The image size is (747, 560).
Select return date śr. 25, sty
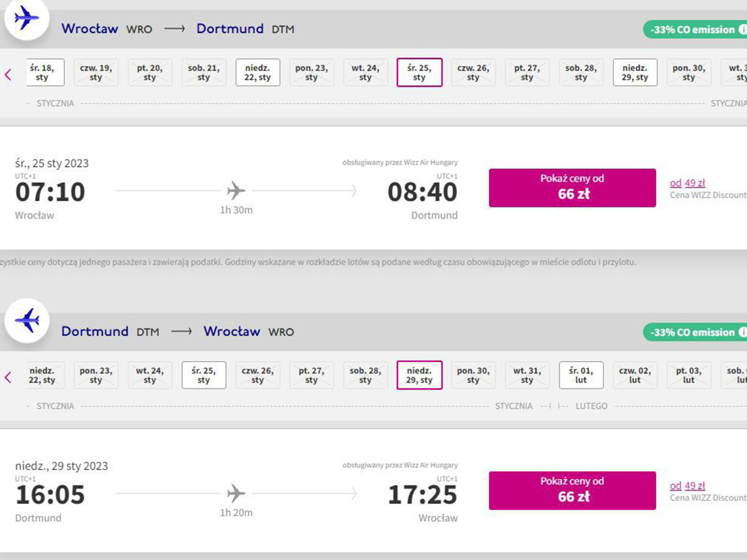tap(204, 375)
